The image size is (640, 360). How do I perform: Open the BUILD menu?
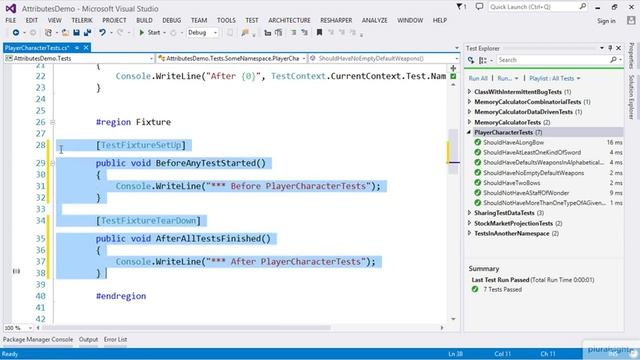coord(144,20)
